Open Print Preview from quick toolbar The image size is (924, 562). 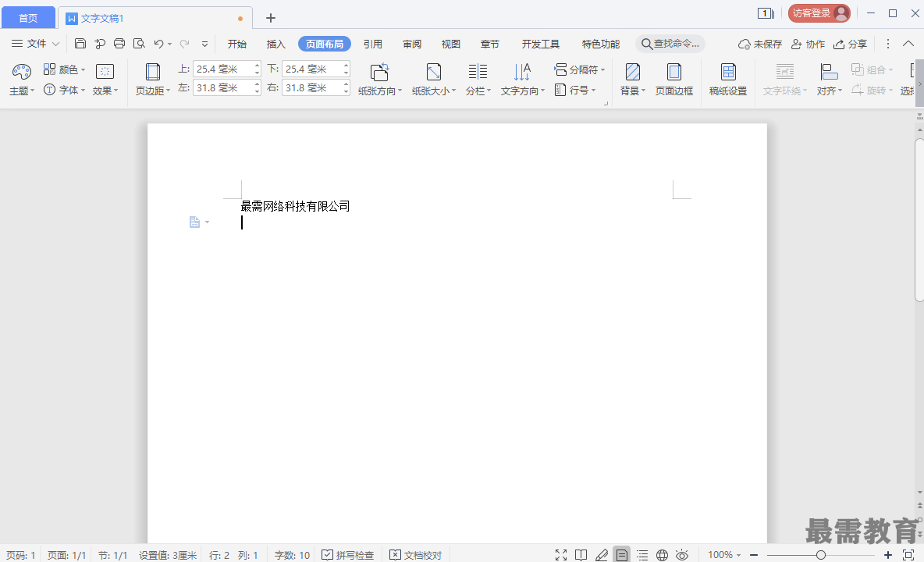(139, 44)
